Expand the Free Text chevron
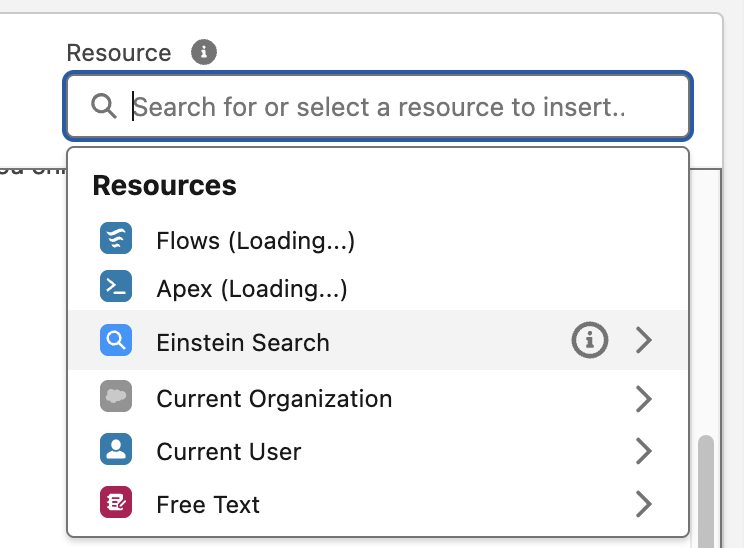The width and height of the screenshot is (744, 548). click(x=644, y=505)
